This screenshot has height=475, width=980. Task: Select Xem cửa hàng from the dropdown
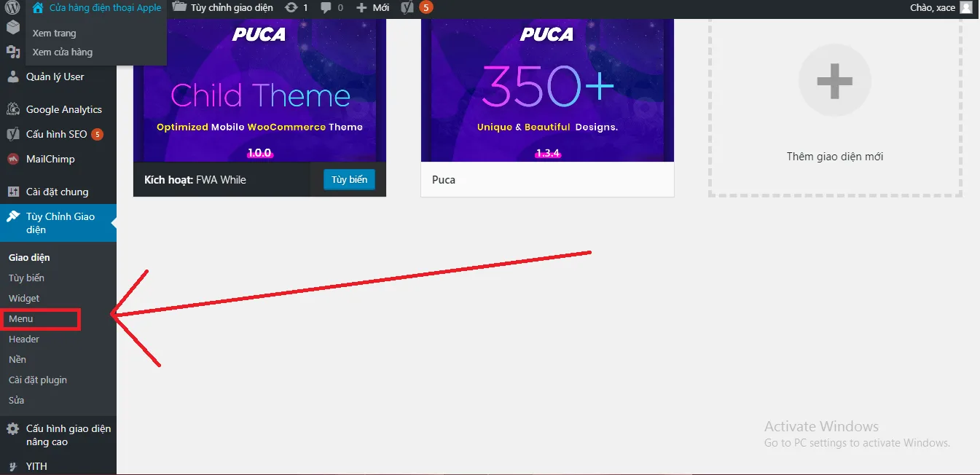click(62, 52)
